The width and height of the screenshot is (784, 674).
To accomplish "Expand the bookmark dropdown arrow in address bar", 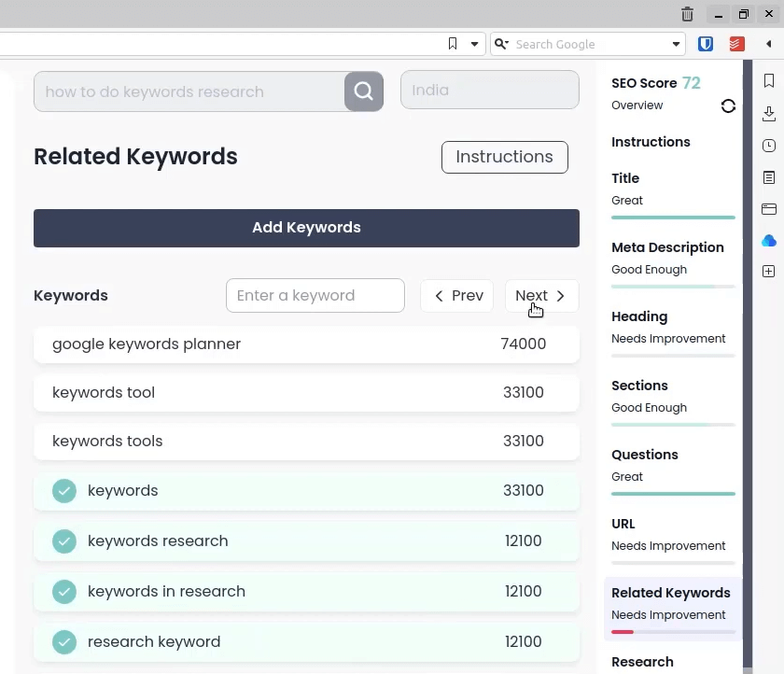I will pyautogui.click(x=474, y=44).
